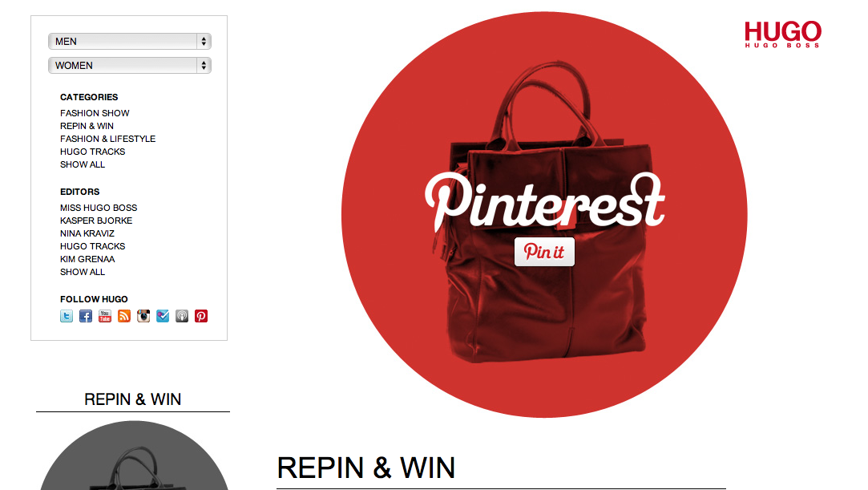Open HUGO's Twitter page icon
This screenshot has width=868, height=490.
pos(67,316)
